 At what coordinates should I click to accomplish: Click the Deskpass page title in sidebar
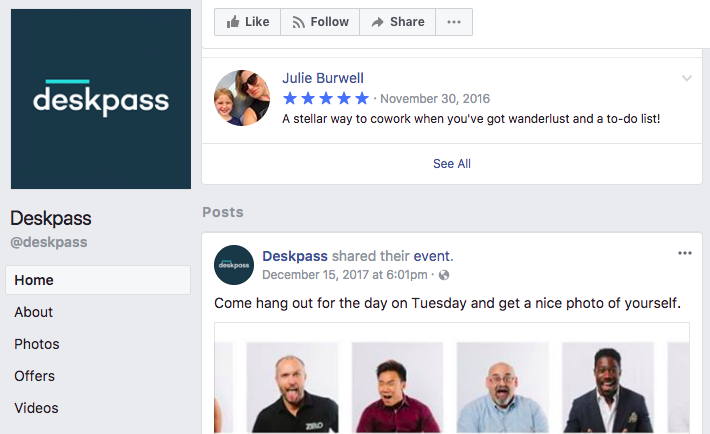pos(51,218)
